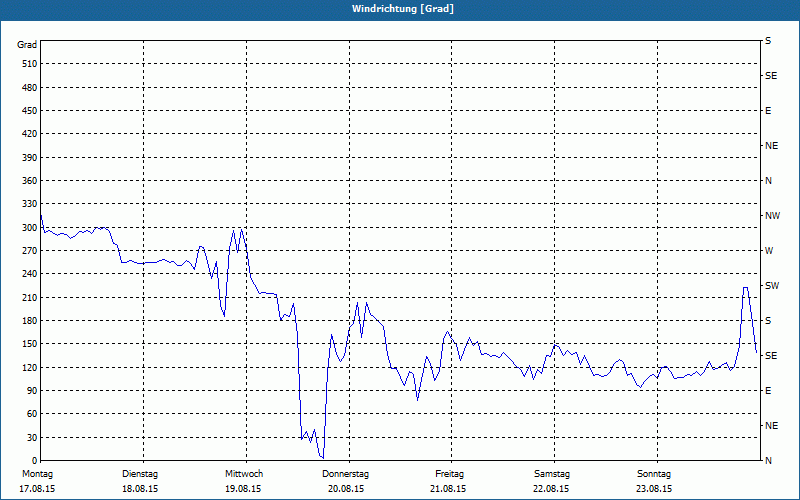
Task: Select the y-axis value '480'
Action: (x=30, y=88)
